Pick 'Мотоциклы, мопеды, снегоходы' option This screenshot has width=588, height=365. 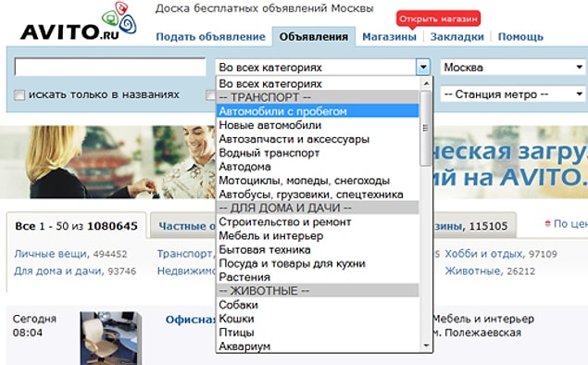coord(318,181)
